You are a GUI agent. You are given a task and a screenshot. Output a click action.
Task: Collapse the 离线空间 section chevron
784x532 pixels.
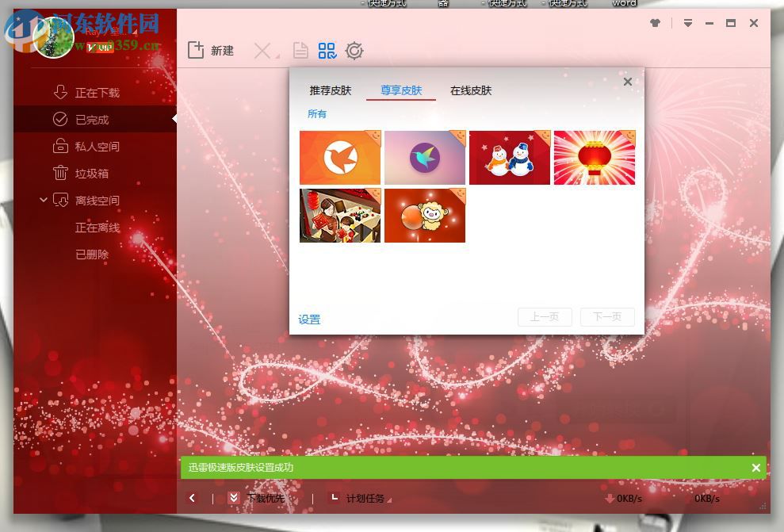click(44, 200)
